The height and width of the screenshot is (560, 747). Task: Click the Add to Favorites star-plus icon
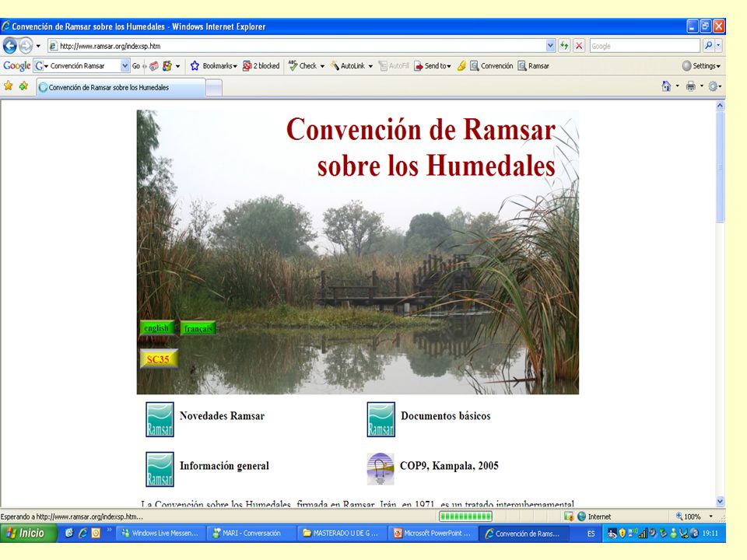(23, 86)
